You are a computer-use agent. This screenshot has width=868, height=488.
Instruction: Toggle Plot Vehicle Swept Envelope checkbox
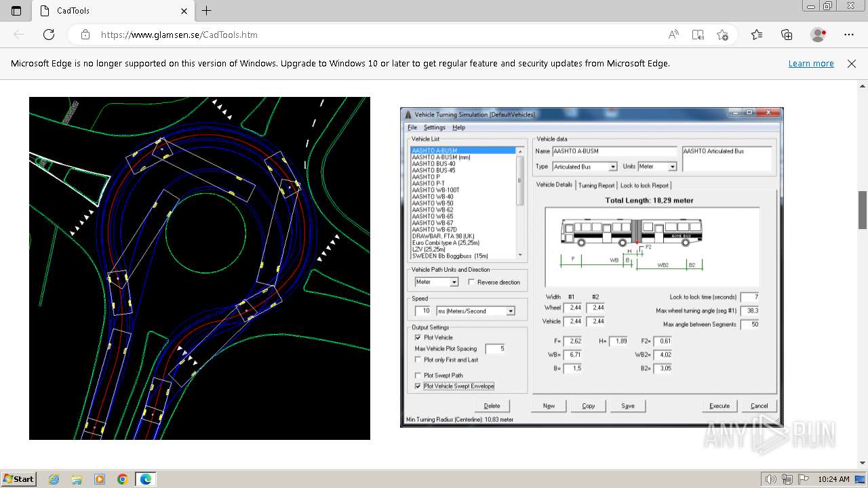click(x=418, y=386)
